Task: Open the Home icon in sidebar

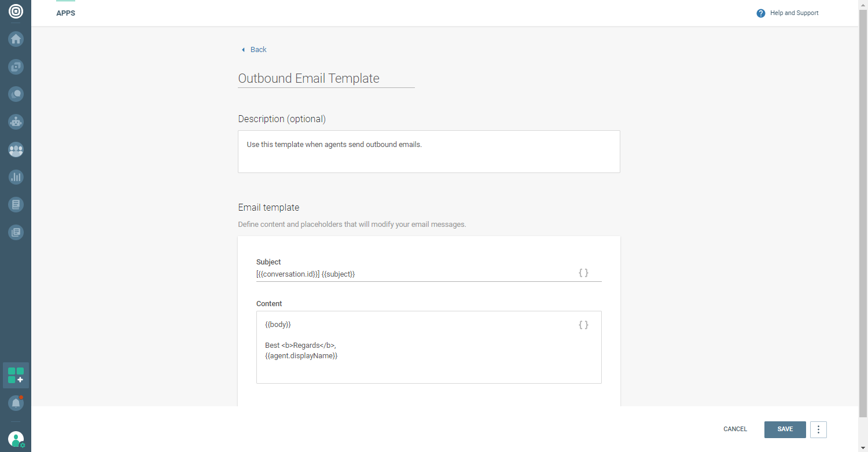Action: pyautogui.click(x=16, y=39)
